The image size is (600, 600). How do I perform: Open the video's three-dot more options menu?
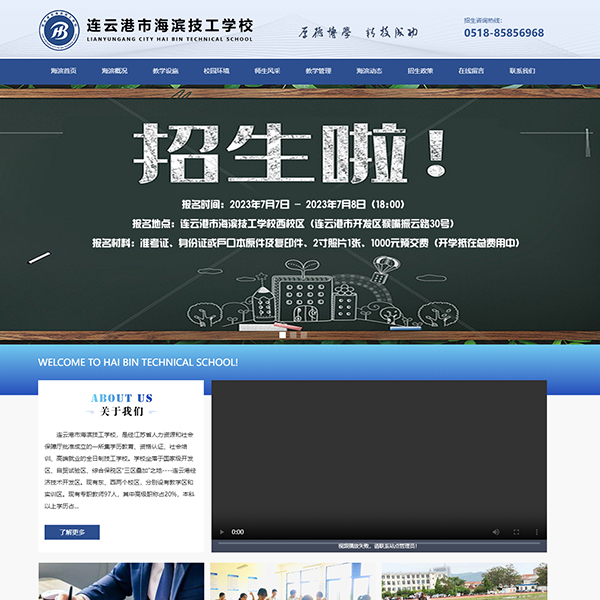(x=536, y=532)
